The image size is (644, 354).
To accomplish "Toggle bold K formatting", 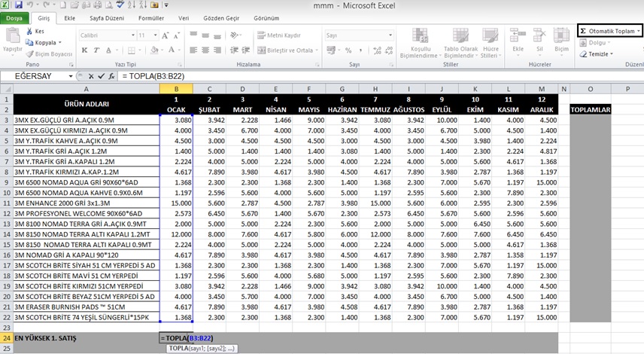I will click(x=84, y=50).
